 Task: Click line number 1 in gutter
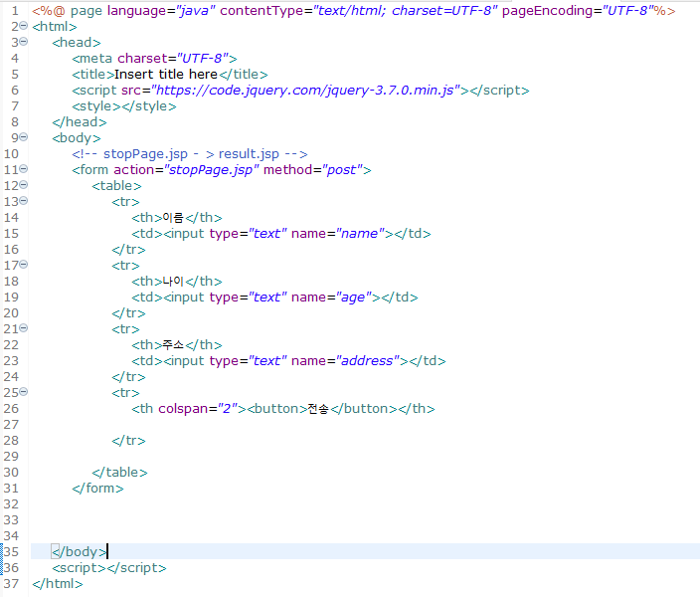(x=15, y=11)
